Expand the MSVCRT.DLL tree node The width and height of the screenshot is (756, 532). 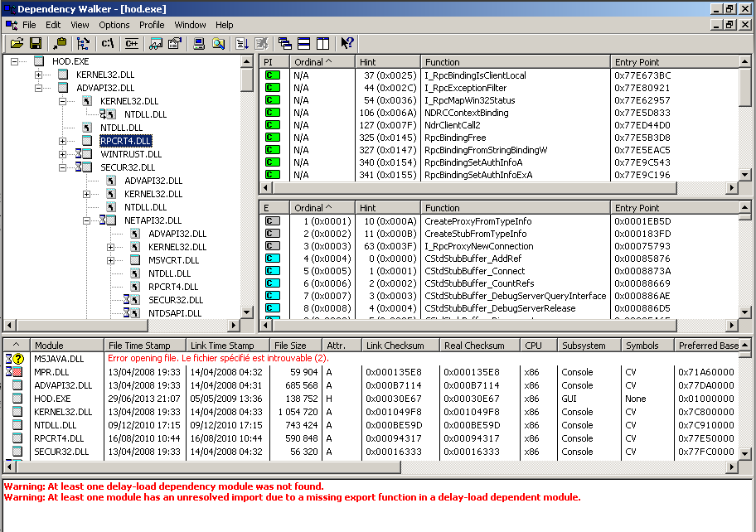coord(111,260)
